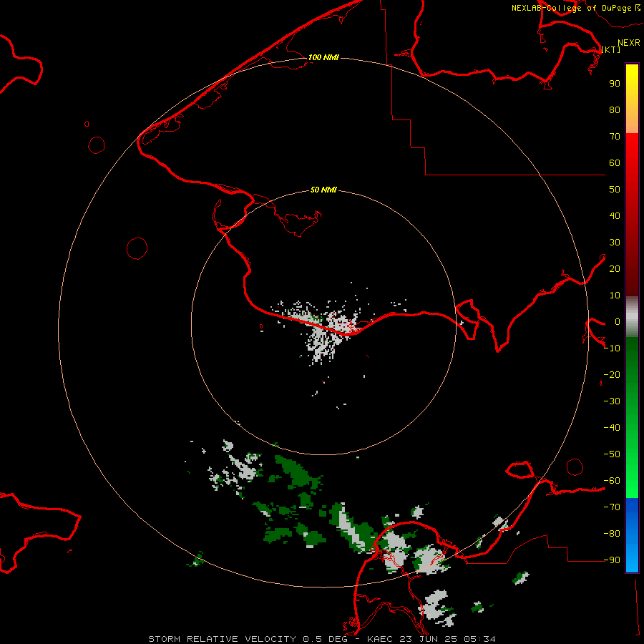Select the 40 value on the velocity scale
The height and width of the screenshot is (644, 644).
615,215
